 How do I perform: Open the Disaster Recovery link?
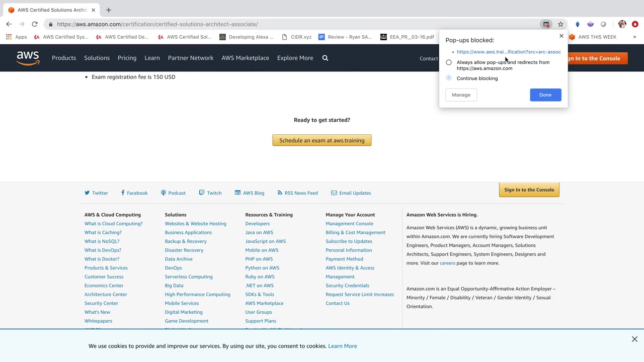click(184, 250)
